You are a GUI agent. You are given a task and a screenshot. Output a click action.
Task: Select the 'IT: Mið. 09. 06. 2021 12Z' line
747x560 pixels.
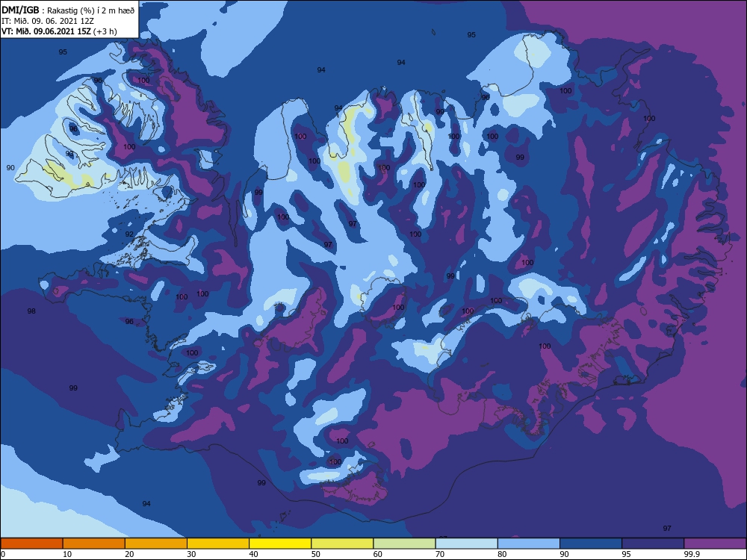click(x=48, y=21)
